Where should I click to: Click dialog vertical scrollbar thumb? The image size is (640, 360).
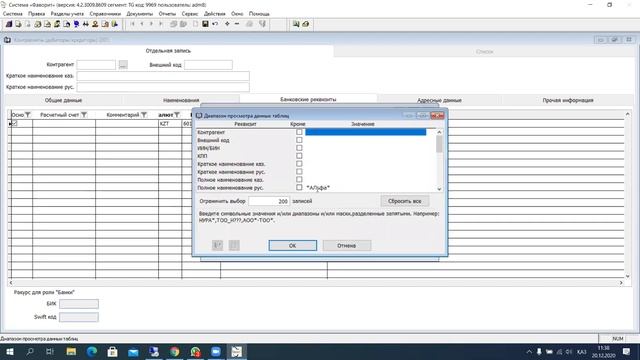(x=439, y=144)
